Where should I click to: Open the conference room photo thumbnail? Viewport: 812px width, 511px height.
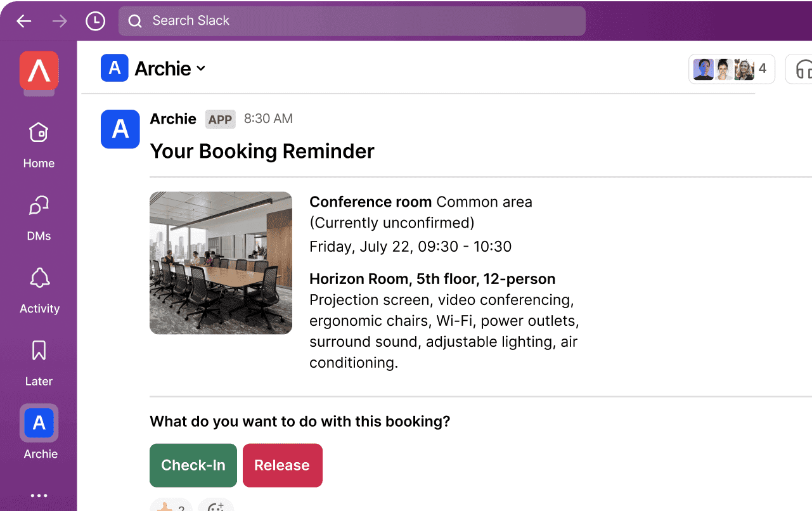pyautogui.click(x=221, y=262)
